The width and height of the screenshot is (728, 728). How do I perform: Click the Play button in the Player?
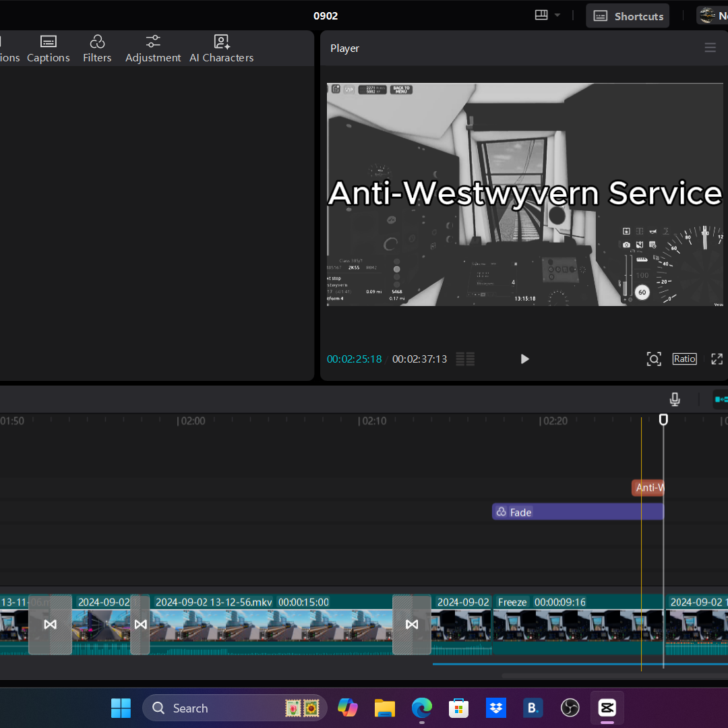tap(524, 359)
